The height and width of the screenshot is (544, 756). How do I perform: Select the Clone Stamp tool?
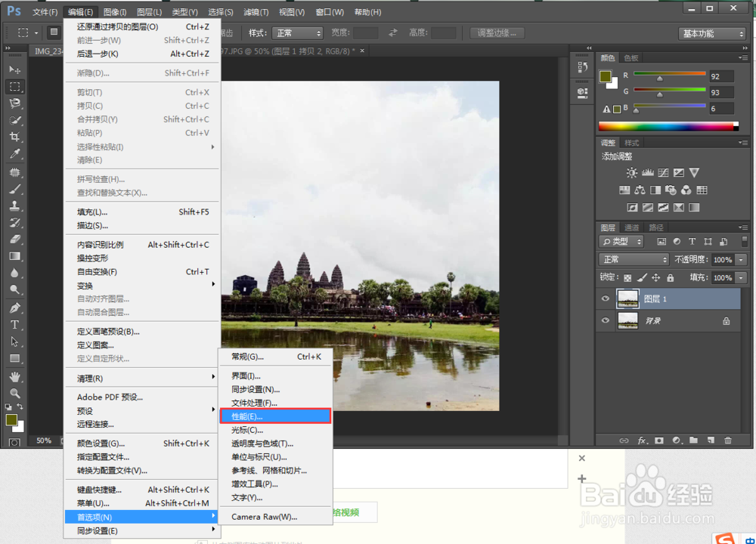[x=15, y=206]
